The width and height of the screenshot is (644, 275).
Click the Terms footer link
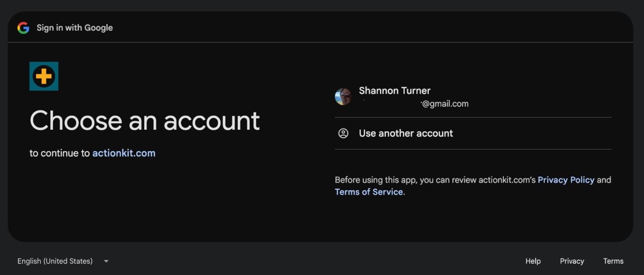point(613,261)
